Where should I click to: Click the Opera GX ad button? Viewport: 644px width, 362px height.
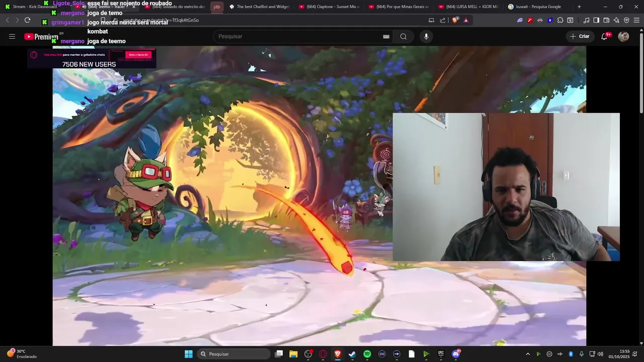138,55
